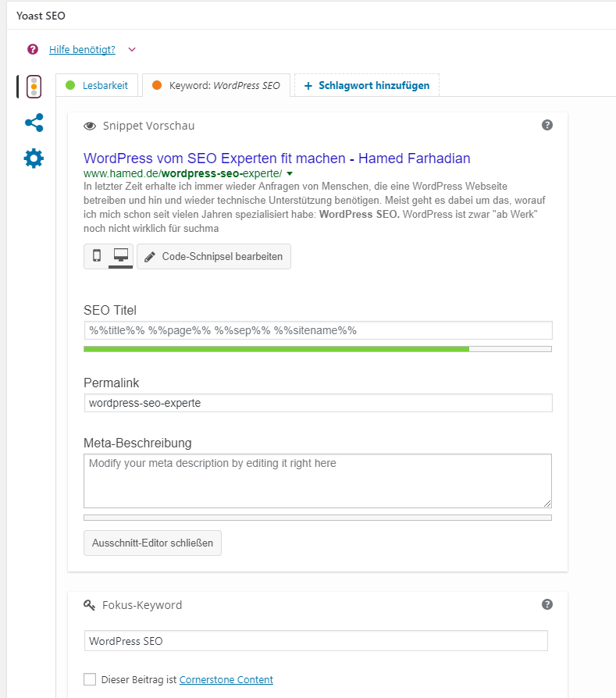
Task: Expand the Hilfe benötigt chevron
Action: point(132,49)
